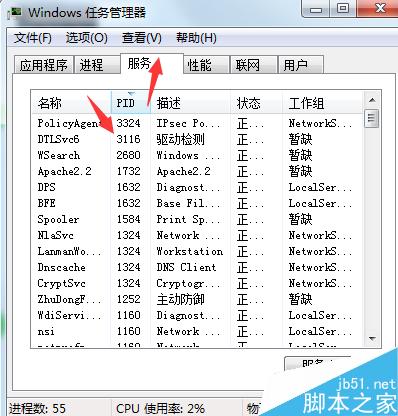Screen dimensions: 398x416
Task: Sort services by 状态 column header
Action: click(x=256, y=103)
